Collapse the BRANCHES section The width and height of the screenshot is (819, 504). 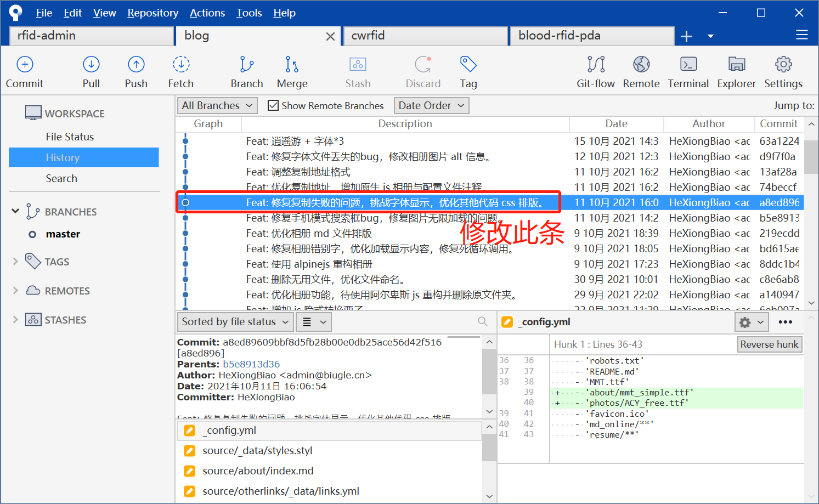click(x=15, y=211)
